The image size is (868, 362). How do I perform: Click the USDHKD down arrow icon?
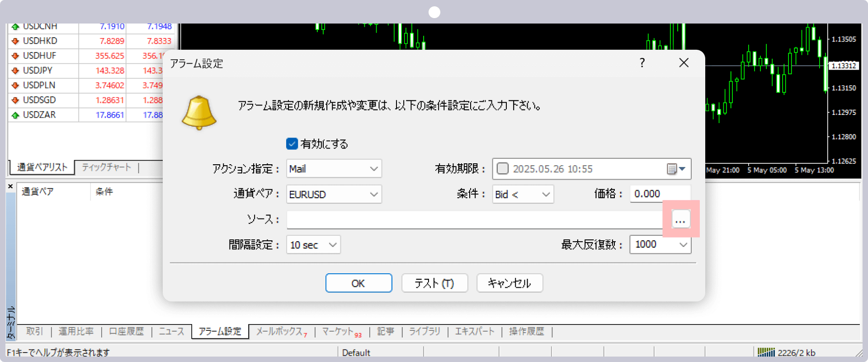(15, 41)
